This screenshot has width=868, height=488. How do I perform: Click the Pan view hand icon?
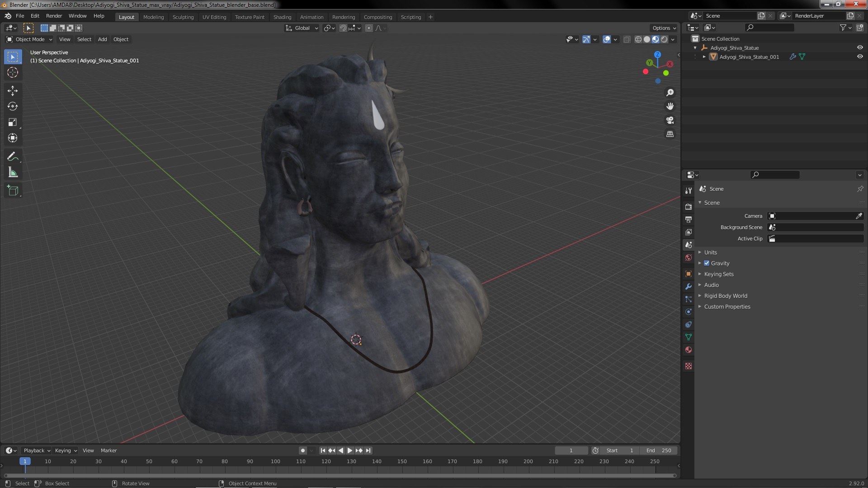pos(670,106)
